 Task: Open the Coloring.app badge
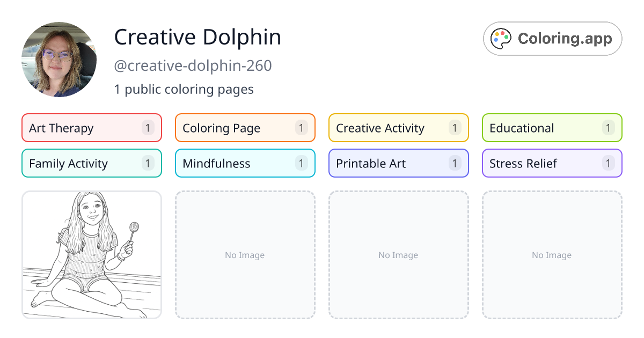pos(552,38)
